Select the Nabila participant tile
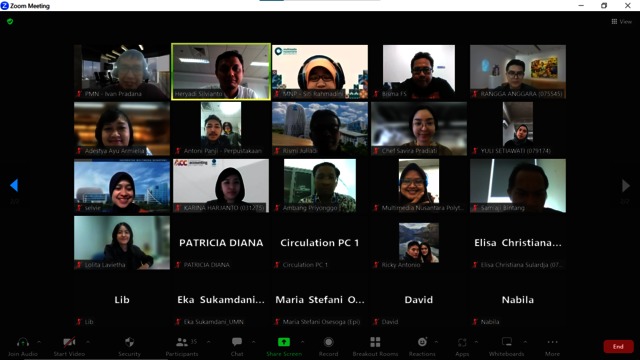The height and width of the screenshot is (360, 640). [x=518, y=300]
